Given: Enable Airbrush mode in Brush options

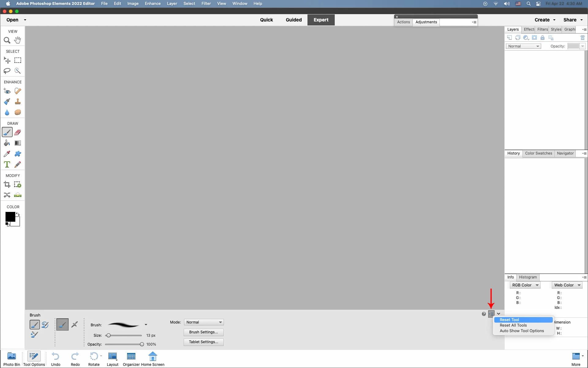Looking at the screenshot, I should pos(74,324).
